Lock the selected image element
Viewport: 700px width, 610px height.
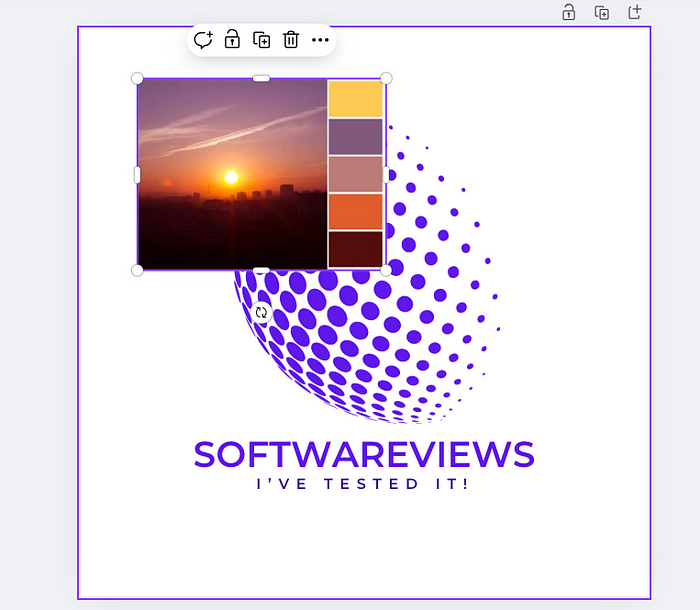click(232, 39)
